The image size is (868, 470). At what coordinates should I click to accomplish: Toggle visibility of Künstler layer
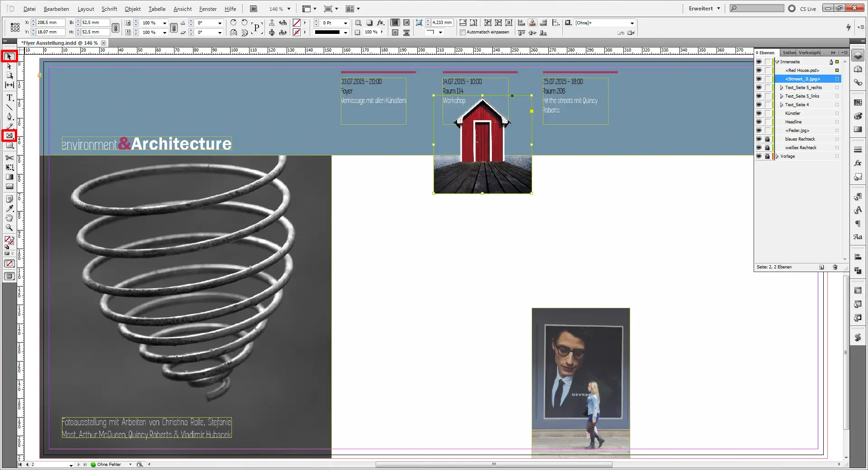coord(759,113)
